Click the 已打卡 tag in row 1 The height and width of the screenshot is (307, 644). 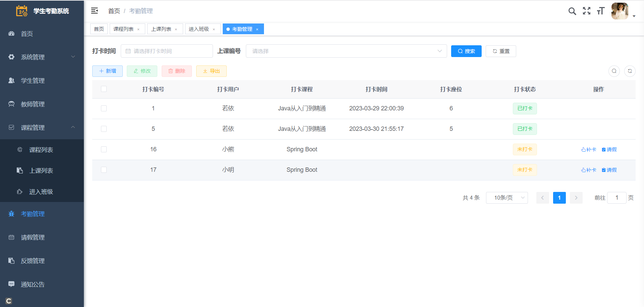[x=525, y=108]
